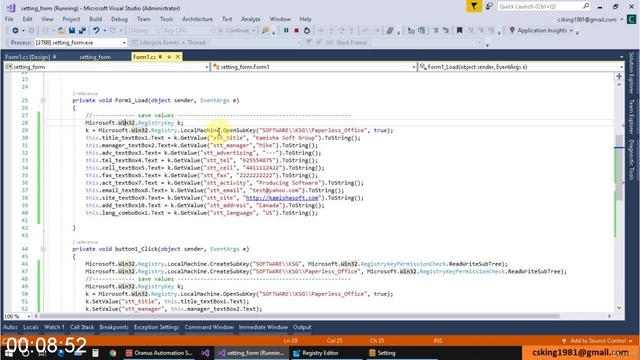Click the '1 reference' link above Form1_Load
Image resolution: width=640 pixels, height=360 pixels.
point(85,93)
